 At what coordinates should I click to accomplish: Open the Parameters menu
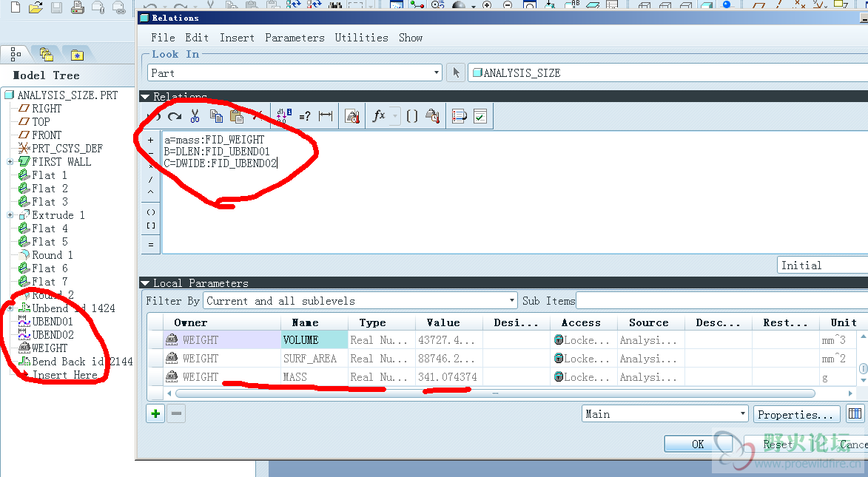coord(295,38)
